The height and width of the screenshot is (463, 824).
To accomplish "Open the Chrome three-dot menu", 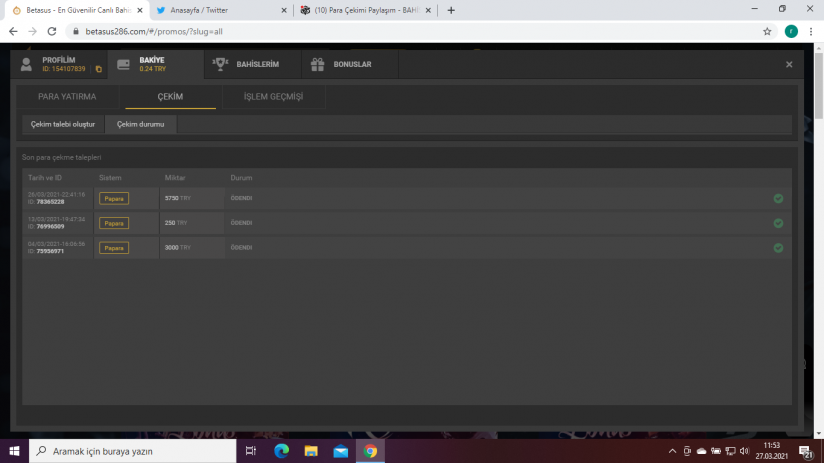I will pos(811,32).
